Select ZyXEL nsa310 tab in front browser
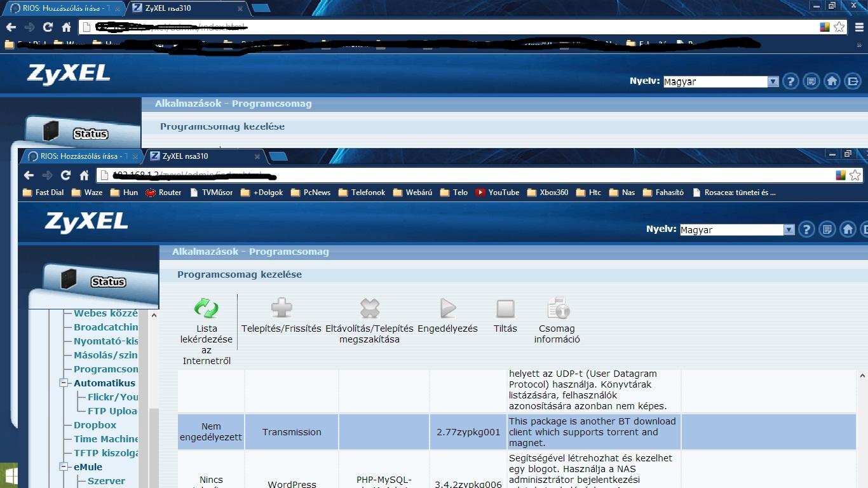This screenshot has height=488, width=868. 205,156
